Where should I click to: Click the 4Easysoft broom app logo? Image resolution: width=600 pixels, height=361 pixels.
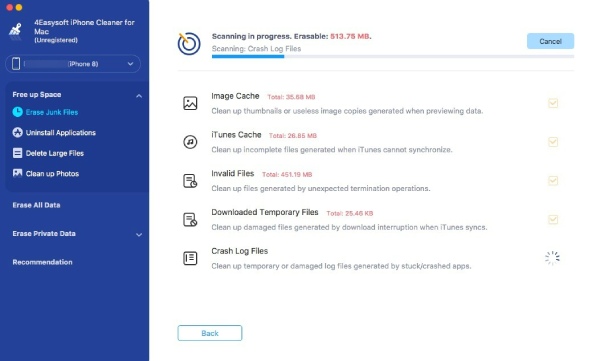tap(15, 31)
